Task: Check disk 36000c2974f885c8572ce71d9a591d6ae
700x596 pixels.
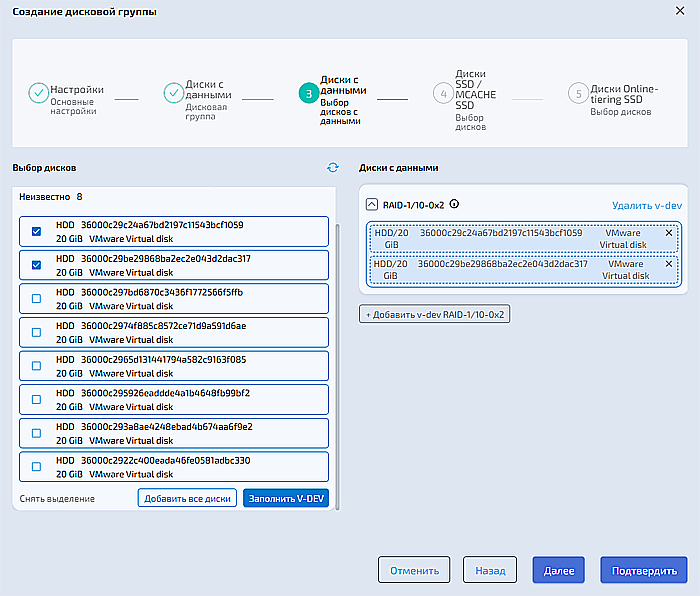Action: click(37, 332)
